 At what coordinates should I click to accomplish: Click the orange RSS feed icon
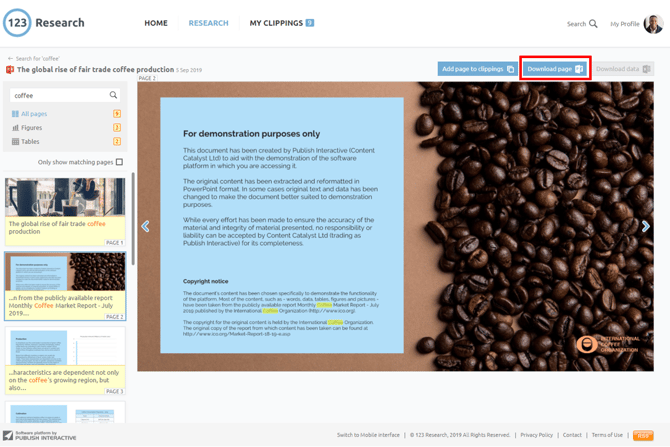643,435
